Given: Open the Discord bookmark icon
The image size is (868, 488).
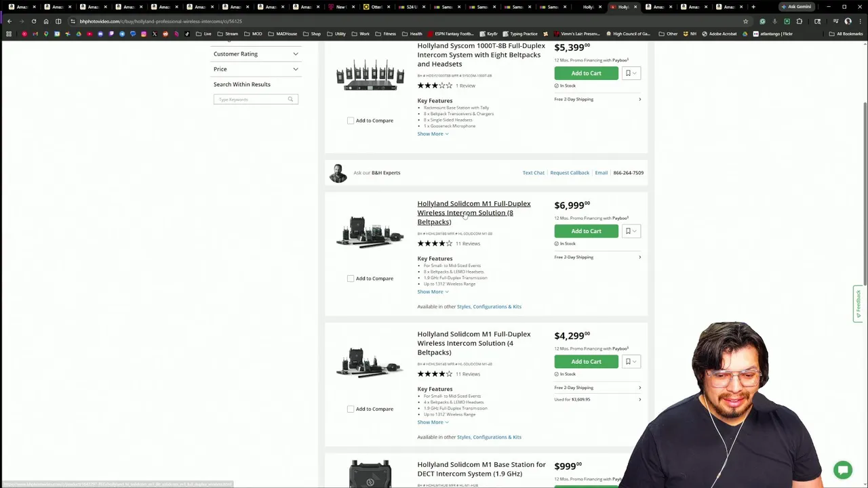Looking at the screenshot, I should 100,34.
